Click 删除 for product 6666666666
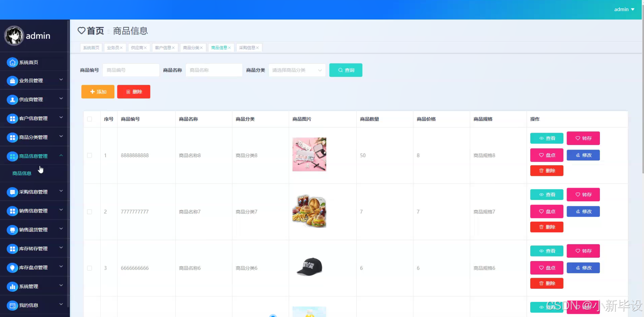 [x=547, y=283]
